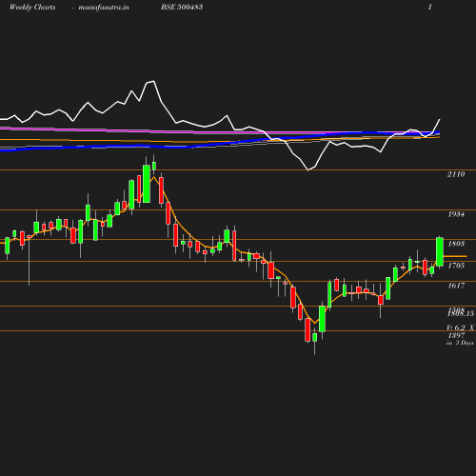Click the 'in 3 Days' text

[x=460, y=343]
